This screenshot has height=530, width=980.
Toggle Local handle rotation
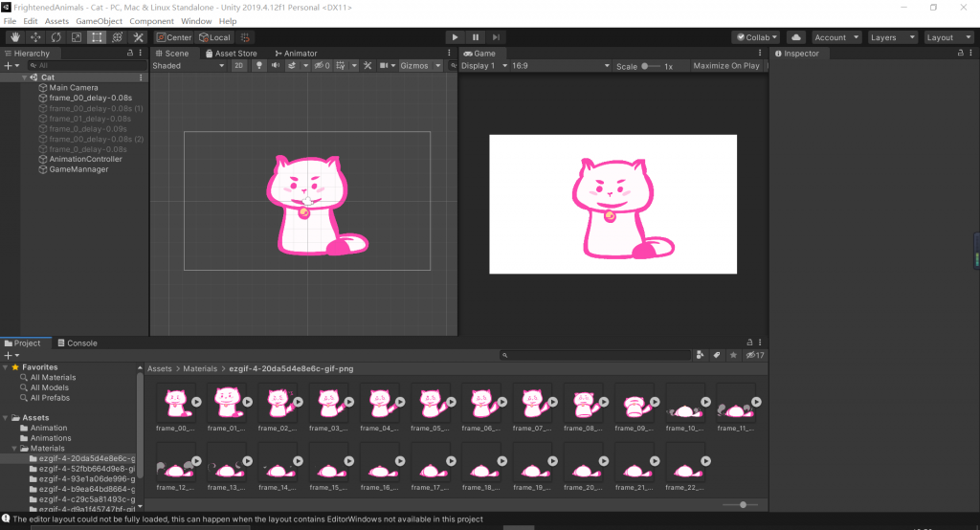[214, 37]
